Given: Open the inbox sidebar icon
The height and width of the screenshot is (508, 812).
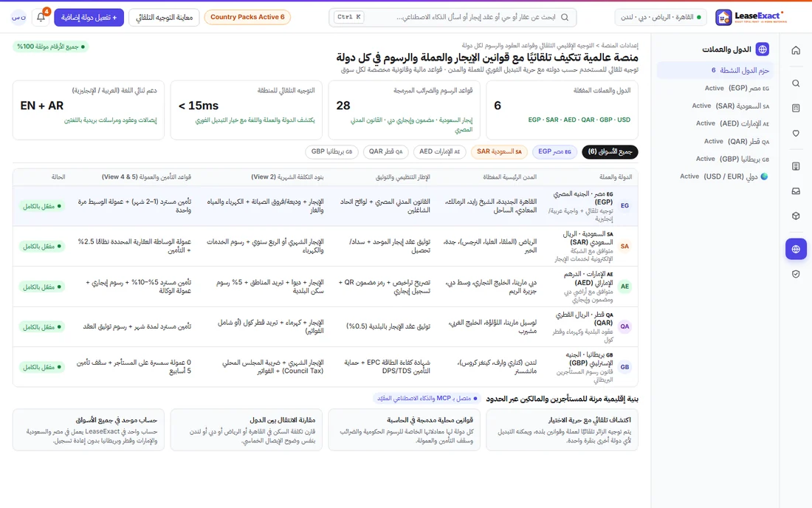Looking at the screenshot, I should 796,191.
